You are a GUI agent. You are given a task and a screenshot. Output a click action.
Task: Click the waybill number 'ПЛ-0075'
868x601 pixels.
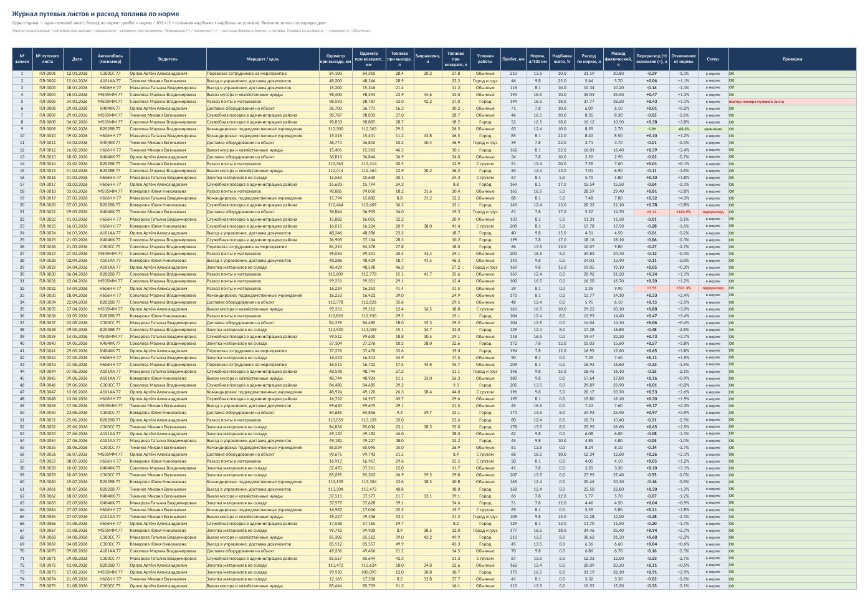click(x=48, y=585)
